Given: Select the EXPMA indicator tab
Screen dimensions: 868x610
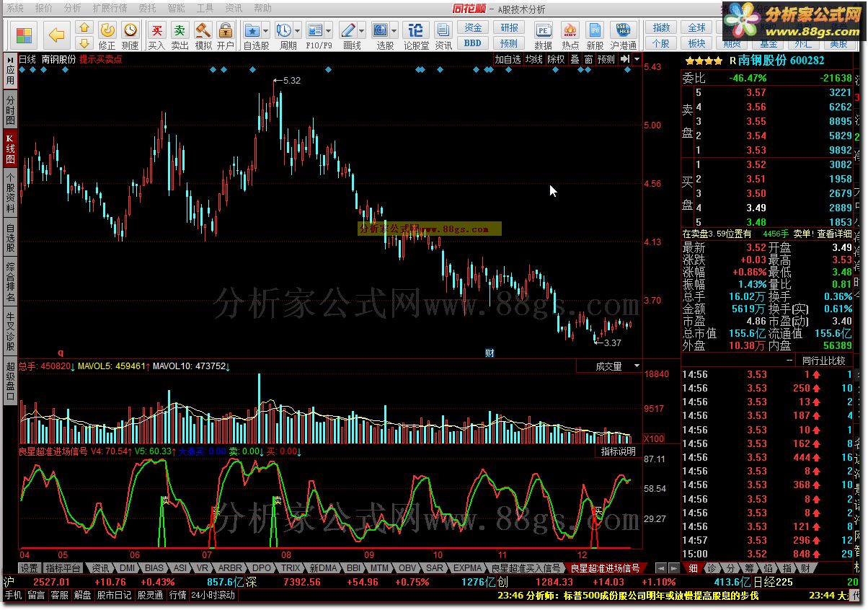Looking at the screenshot, I should (x=469, y=568).
